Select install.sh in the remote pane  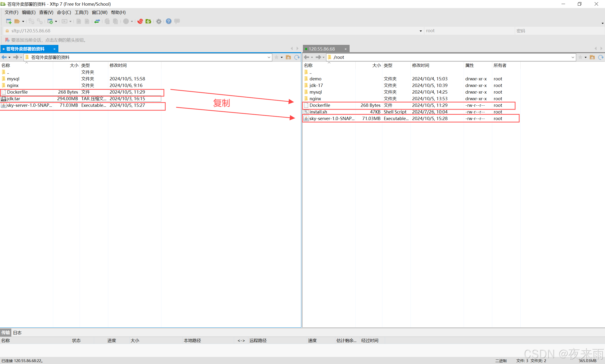coord(318,112)
